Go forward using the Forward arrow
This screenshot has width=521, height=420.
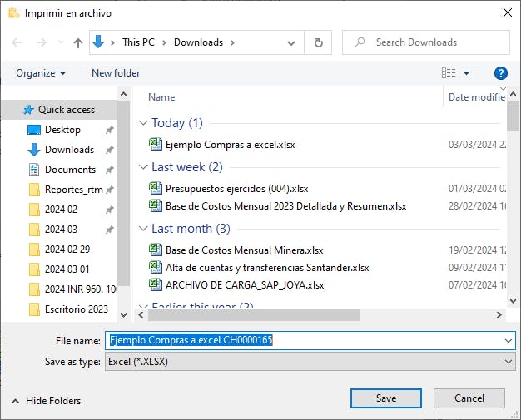42,42
